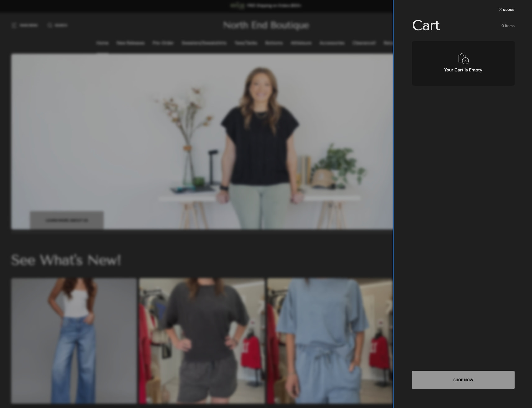Click the free shipping announcement banner
The height and width of the screenshot is (408, 532).
pos(266,6)
